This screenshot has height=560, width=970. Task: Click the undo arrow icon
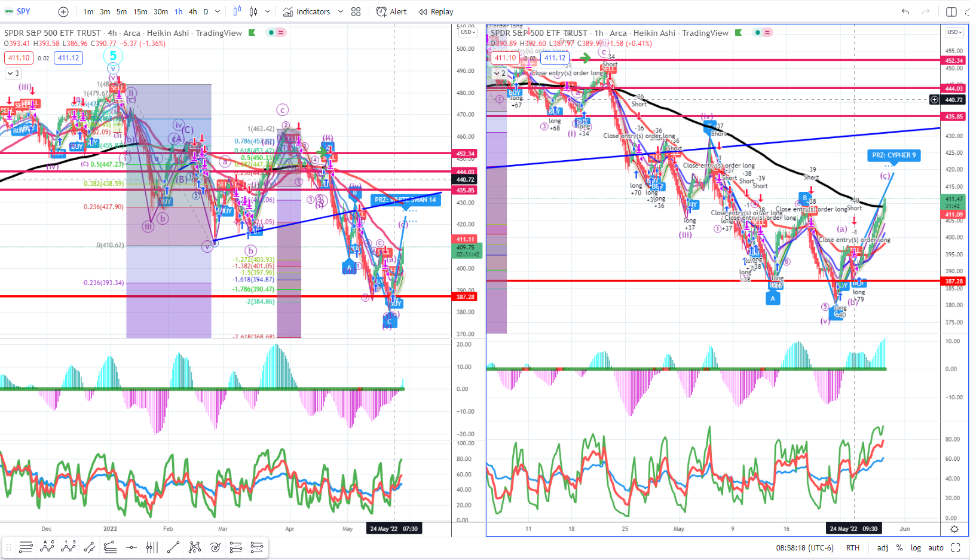(905, 11)
